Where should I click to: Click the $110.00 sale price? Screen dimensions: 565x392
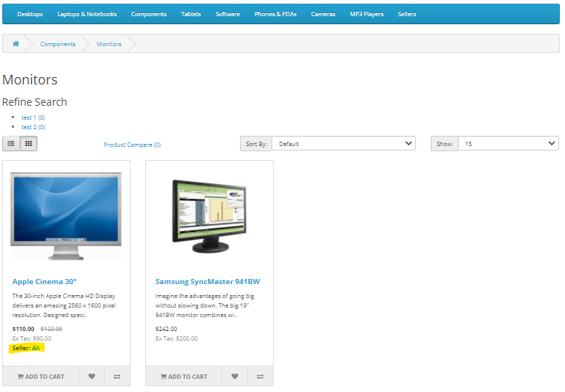23,329
